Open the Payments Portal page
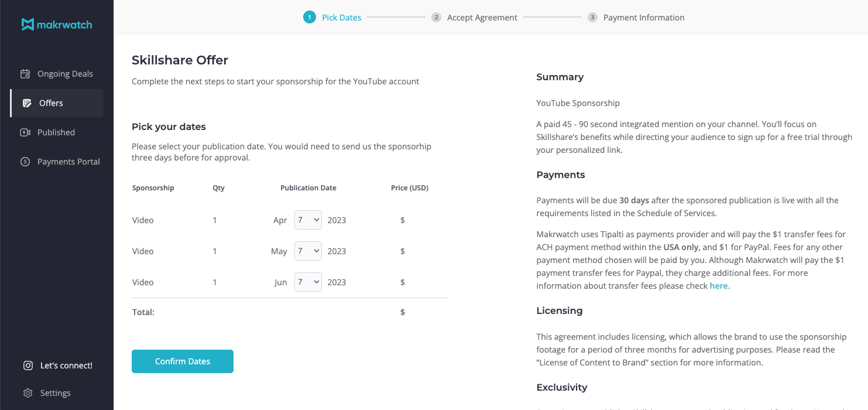This screenshot has height=410, width=868. tap(68, 162)
